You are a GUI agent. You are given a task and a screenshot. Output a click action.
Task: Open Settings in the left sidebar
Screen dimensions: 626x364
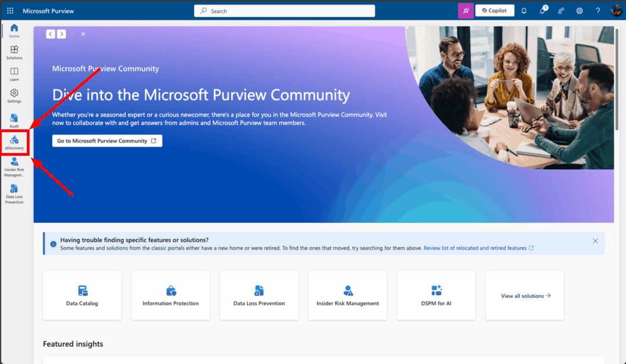pos(14,96)
